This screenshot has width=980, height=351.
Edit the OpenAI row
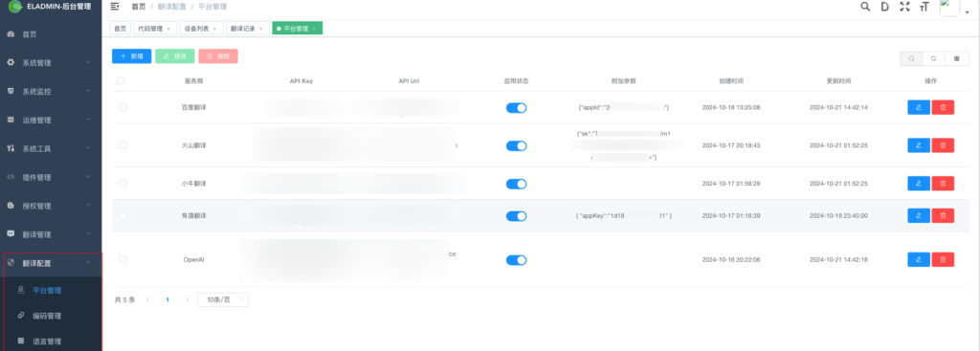click(918, 259)
